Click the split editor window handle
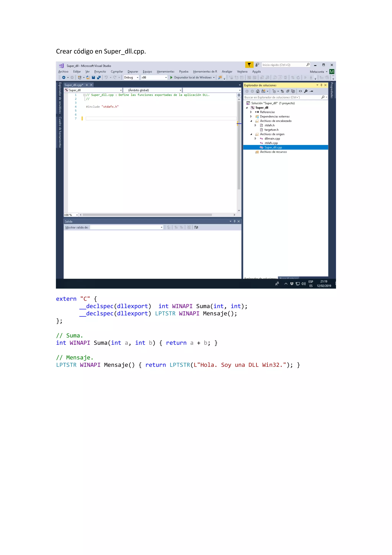The width and height of the screenshot is (392, 555). click(239, 95)
